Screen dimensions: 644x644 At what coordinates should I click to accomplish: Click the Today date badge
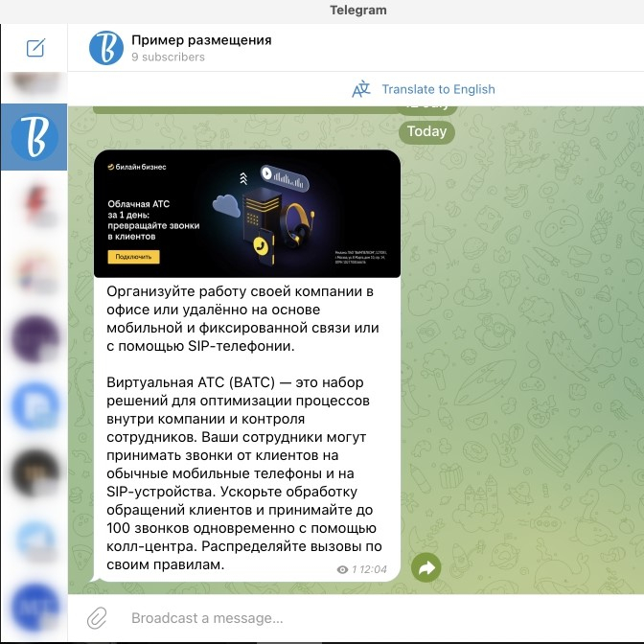point(426,132)
